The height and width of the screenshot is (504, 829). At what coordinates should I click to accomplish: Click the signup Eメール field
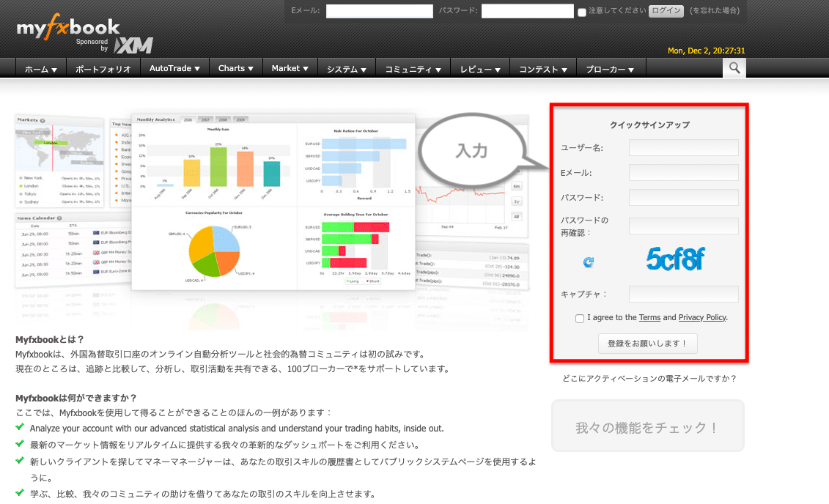[684, 172]
